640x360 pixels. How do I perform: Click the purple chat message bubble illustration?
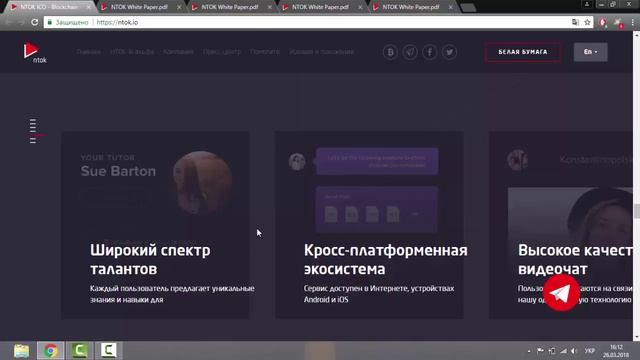click(377, 161)
